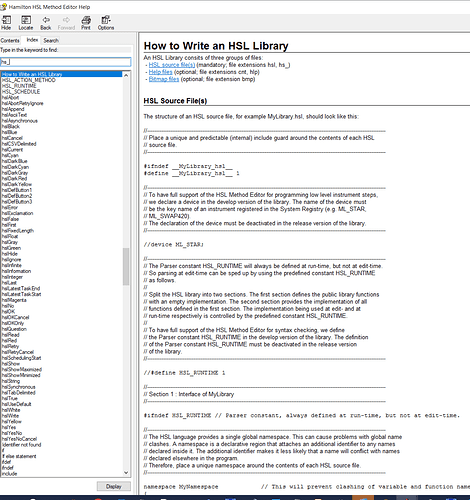This screenshot has width=470, height=500.
Task: Select hslDarkGray index entry
Action: tap(15, 173)
